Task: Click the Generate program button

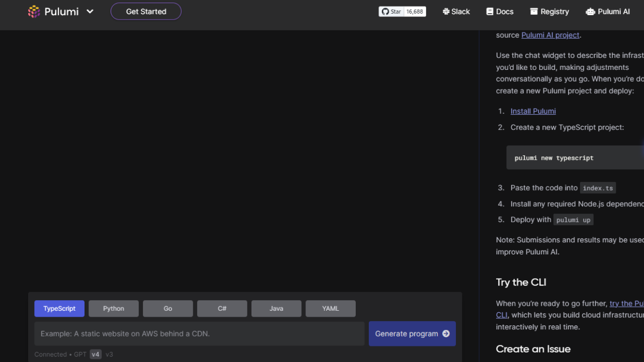Action: tap(412, 334)
